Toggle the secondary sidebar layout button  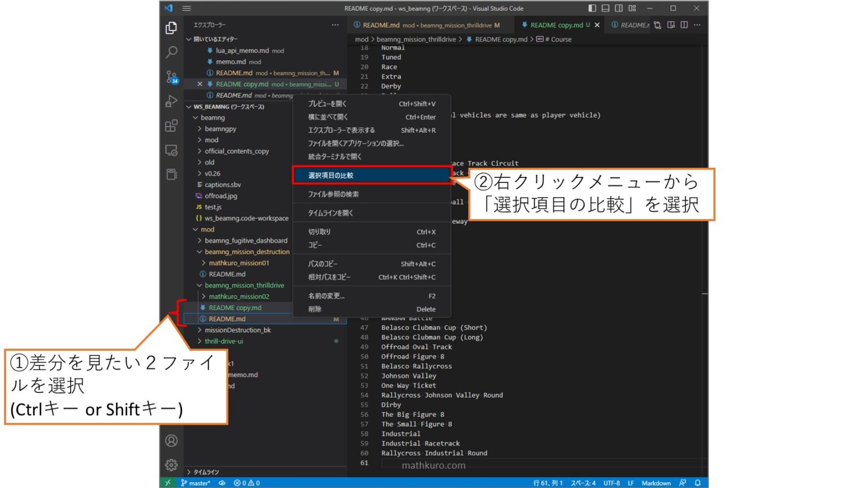(619, 8)
